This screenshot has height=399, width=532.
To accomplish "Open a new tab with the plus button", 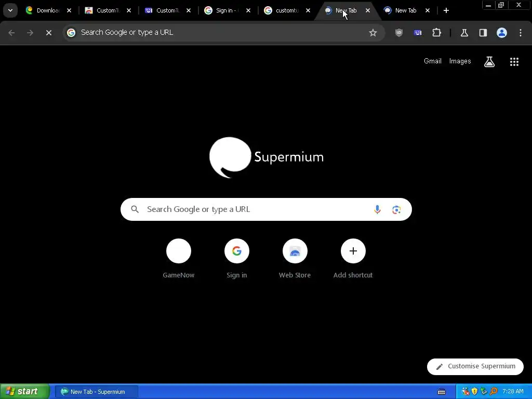I will click(x=446, y=10).
